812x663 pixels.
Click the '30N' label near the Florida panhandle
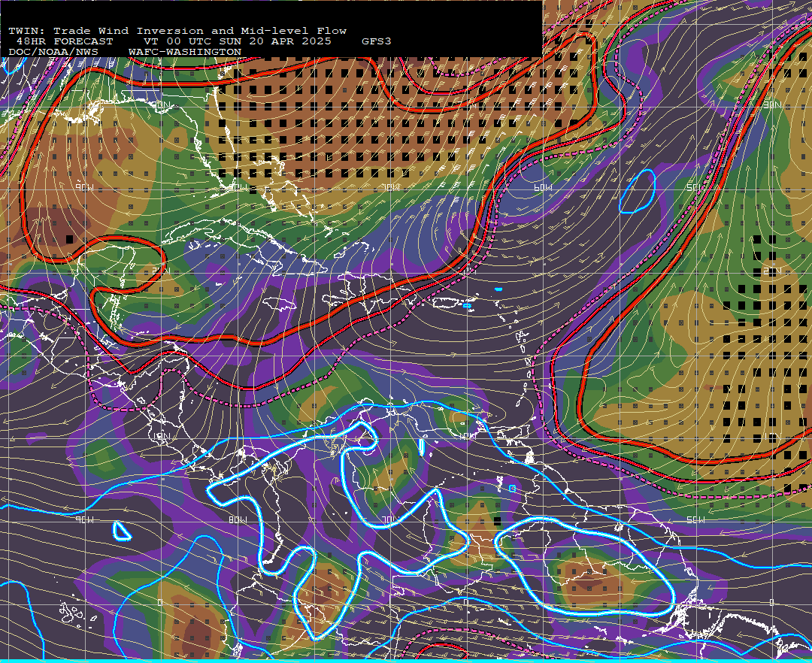[161, 105]
